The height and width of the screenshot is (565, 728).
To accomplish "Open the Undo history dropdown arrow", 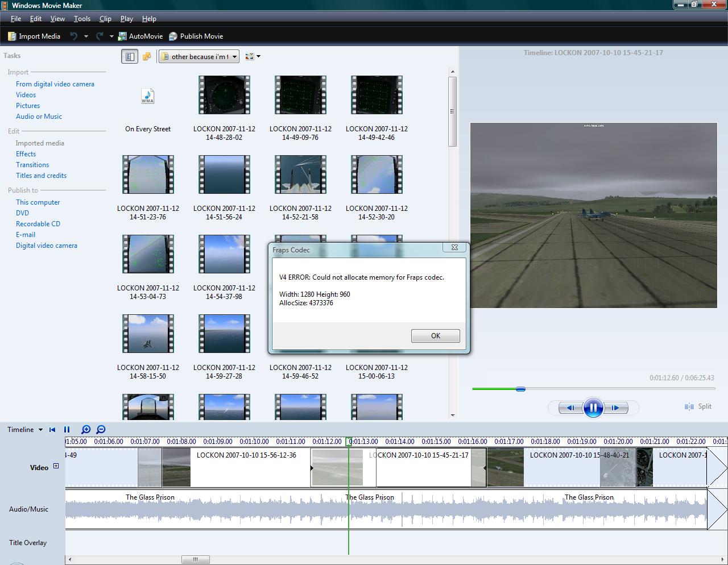I will point(86,36).
